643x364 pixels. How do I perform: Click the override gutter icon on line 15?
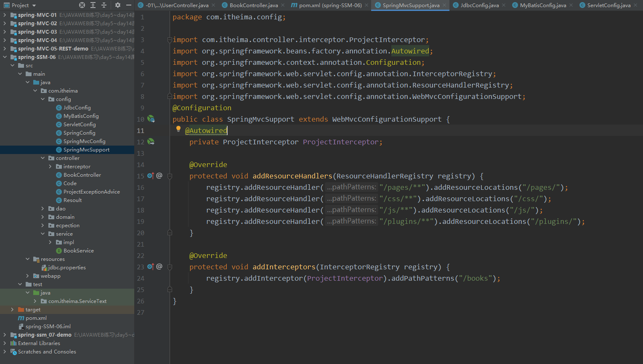(x=151, y=176)
